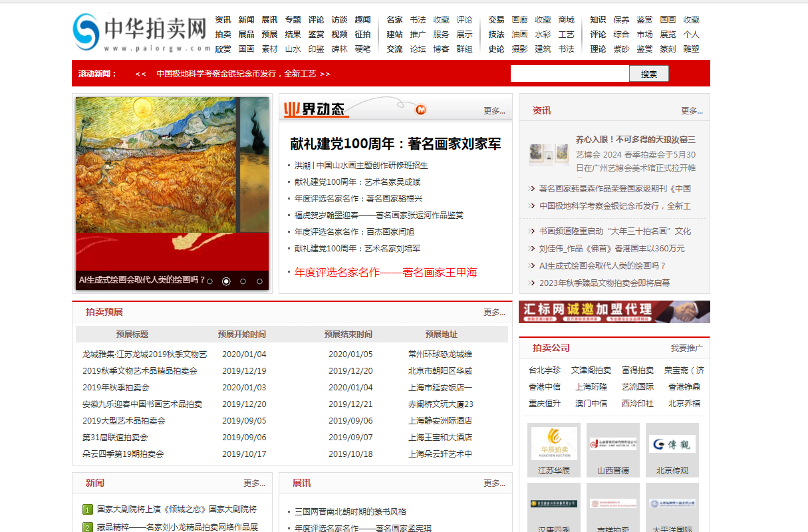Open preview 第31届联谊拍卖会
Viewport: 808px width, 532px height.
point(115,438)
